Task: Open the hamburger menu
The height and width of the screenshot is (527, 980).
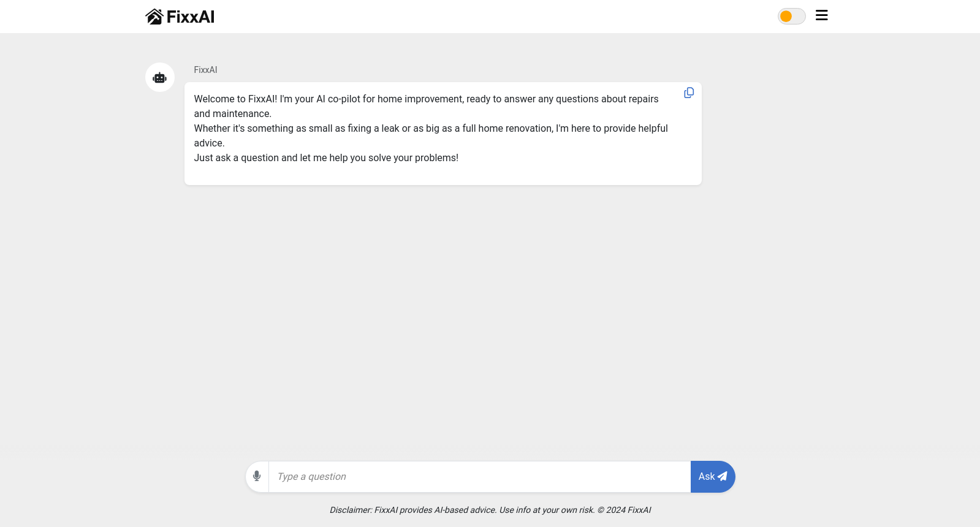Action: 822,15
